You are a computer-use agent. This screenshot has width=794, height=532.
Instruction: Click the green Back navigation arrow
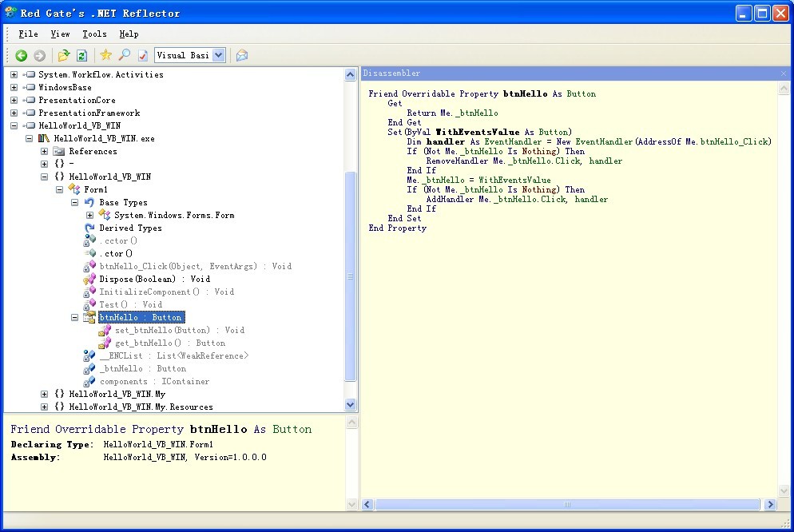tap(22, 56)
